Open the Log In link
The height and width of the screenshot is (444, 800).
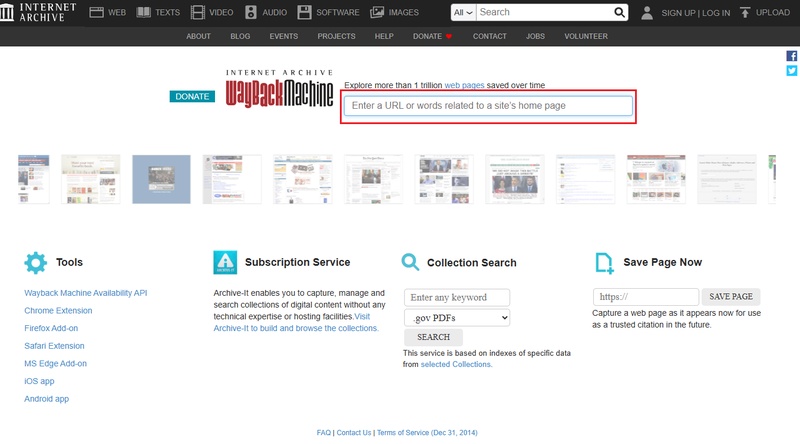pos(716,13)
